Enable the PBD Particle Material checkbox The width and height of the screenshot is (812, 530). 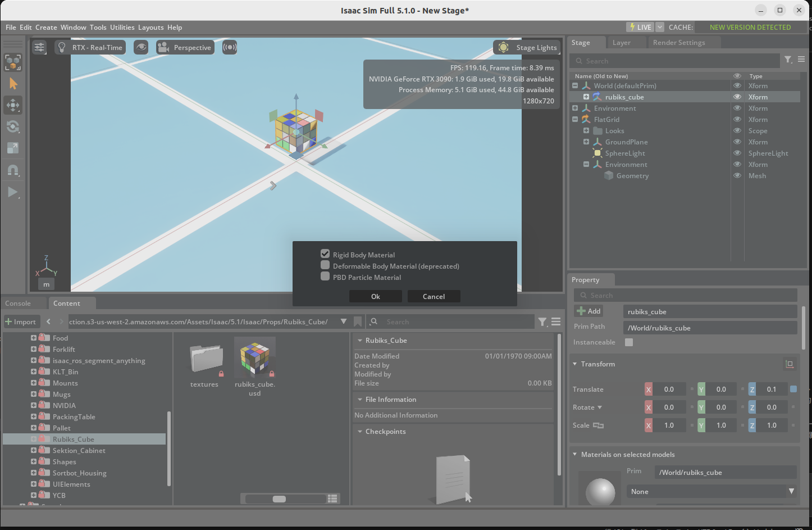[x=325, y=277]
